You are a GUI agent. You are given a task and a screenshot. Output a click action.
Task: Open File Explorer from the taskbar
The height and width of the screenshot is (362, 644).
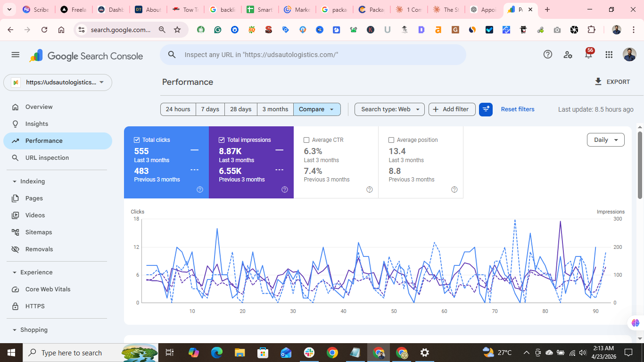(240, 353)
